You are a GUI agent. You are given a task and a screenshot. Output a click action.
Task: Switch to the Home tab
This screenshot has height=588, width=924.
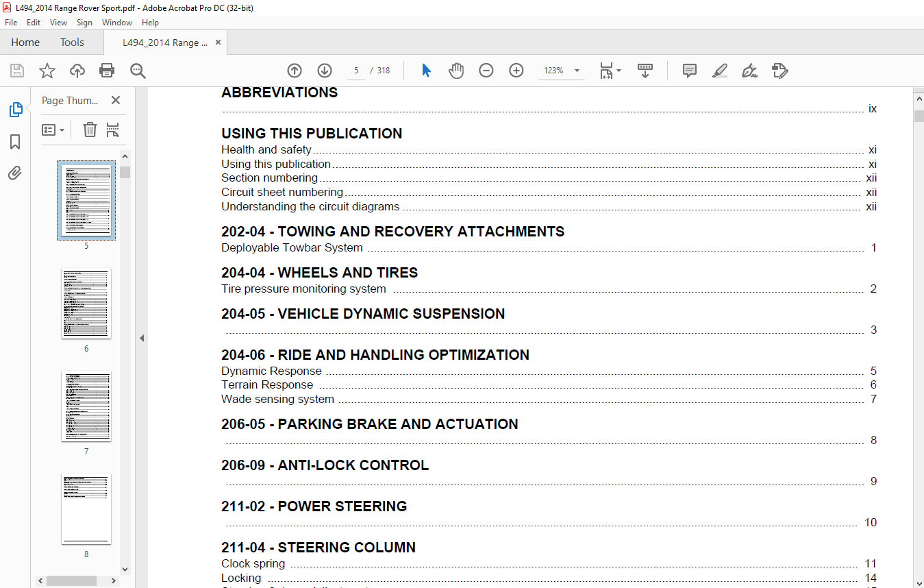[x=25, y=42]
